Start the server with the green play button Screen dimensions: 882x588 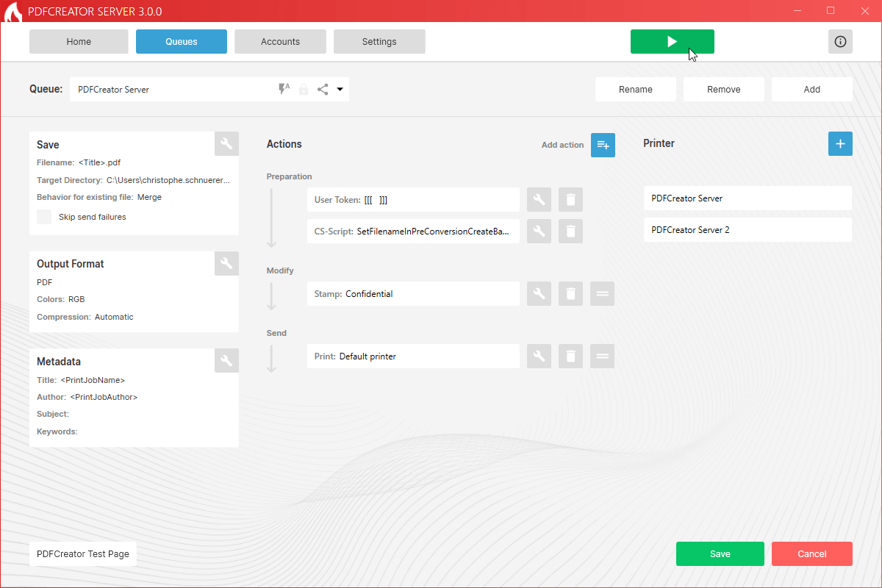click(672, 42)
